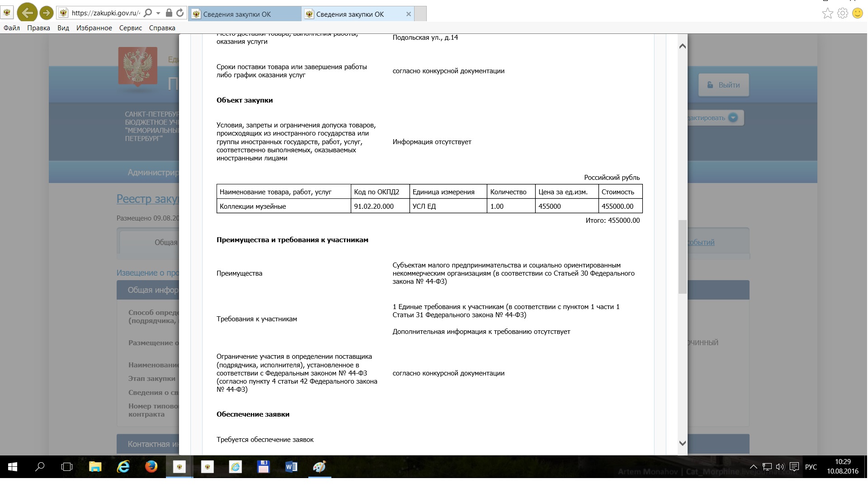
Task: Open the Избранное menu
Action: [94, 28]
